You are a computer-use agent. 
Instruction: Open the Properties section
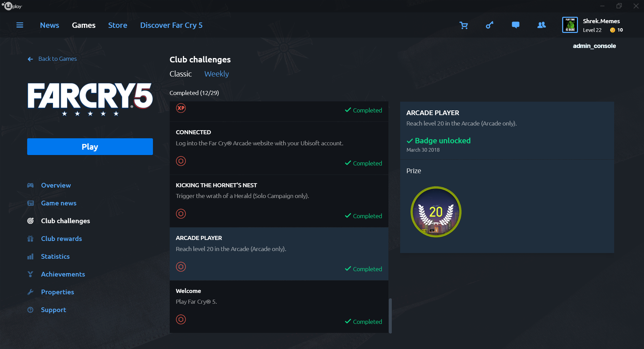(58, 292)
